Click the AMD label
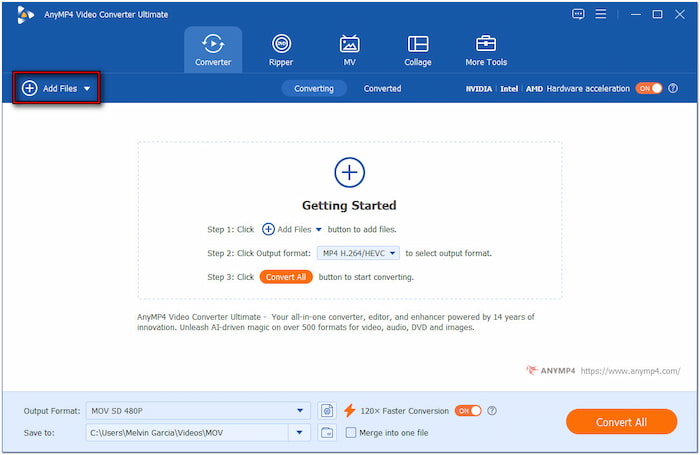The width and height of the screenshot is (700, 455). click(534, 89)
